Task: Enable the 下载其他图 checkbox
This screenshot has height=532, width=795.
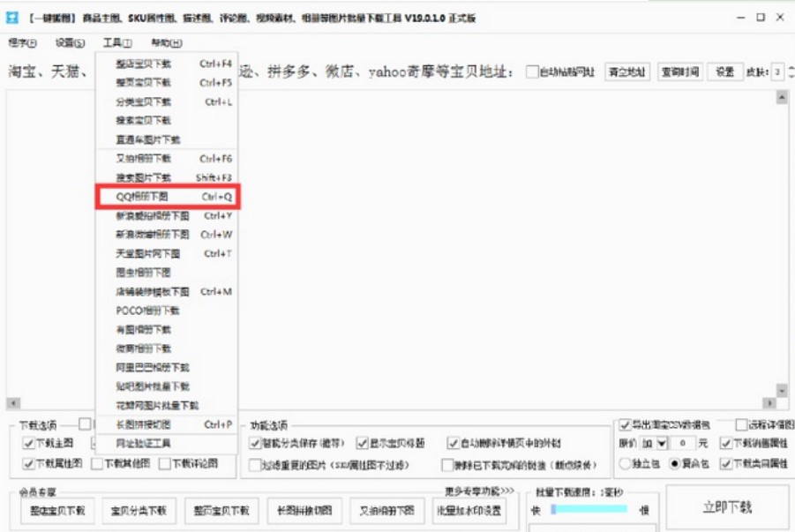Action: (97, 463)
